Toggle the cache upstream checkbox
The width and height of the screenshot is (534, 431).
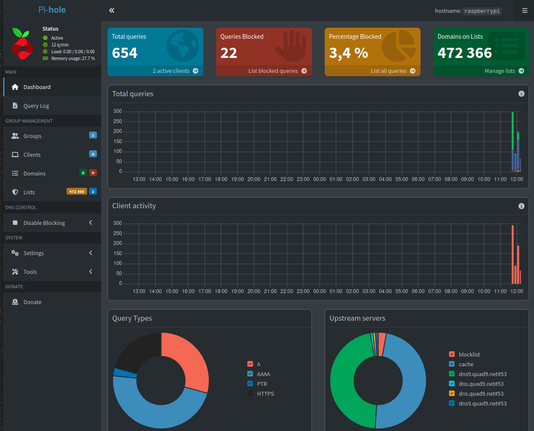click(x=452, y=364)
